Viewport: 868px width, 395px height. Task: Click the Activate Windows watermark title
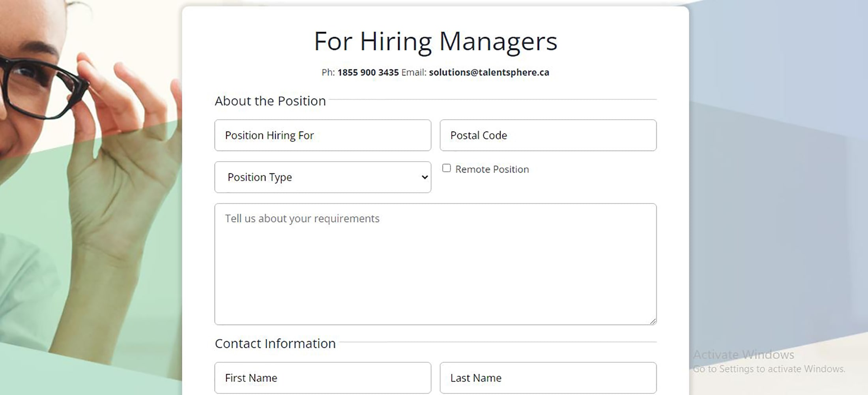[743, 355]
